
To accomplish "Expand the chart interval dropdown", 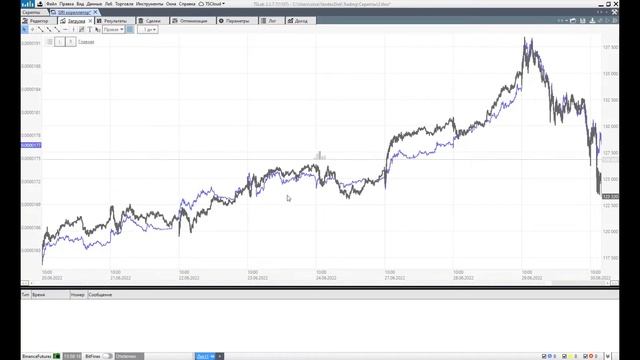I will tap(148, 29).
